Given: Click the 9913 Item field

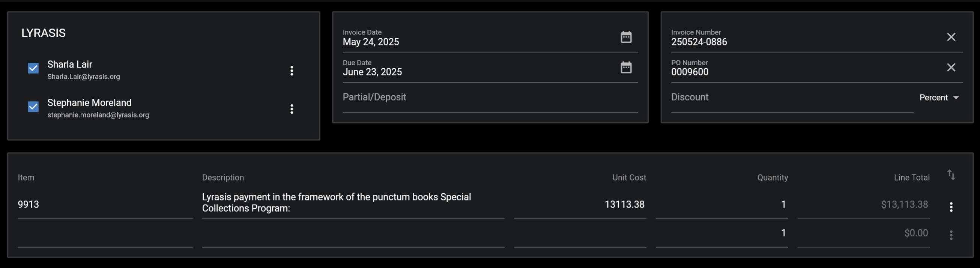Looking at the screenshot, I should pyautogui.click(x=105, y=205).
